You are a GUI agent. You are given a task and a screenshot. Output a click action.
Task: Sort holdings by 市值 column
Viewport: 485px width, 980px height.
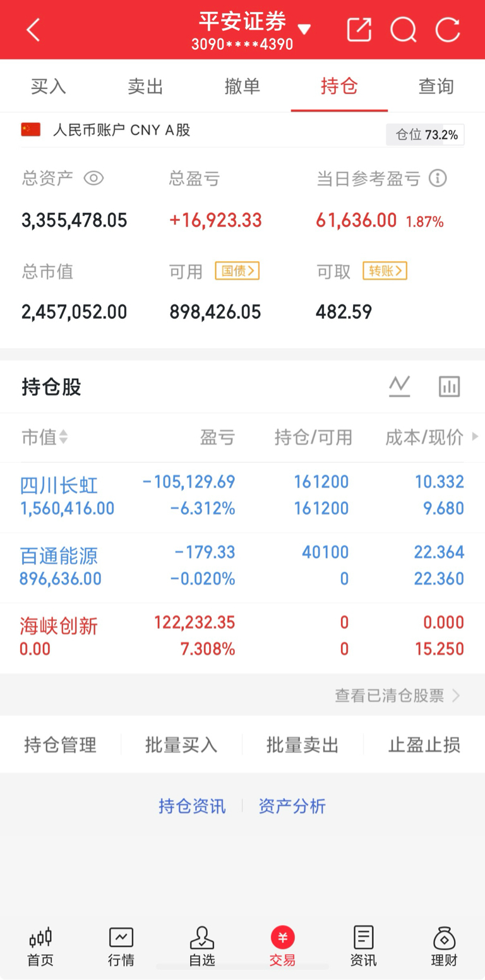45,437
